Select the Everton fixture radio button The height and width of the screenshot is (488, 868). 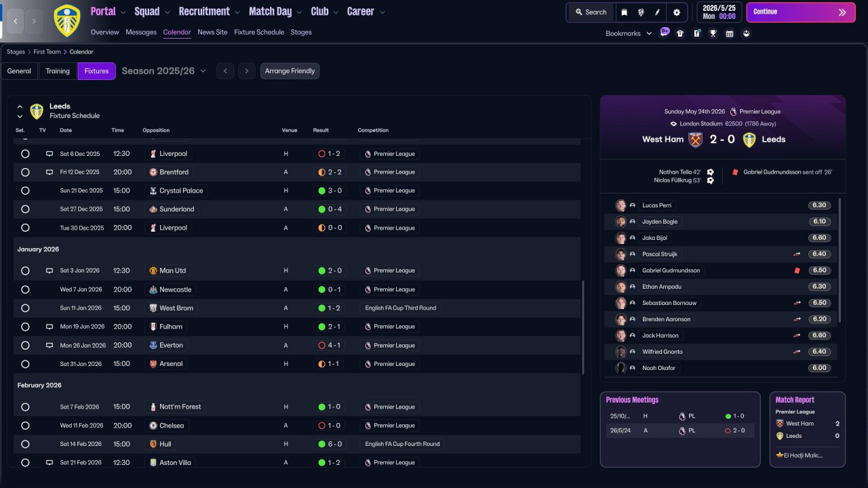tap(25, 345)
